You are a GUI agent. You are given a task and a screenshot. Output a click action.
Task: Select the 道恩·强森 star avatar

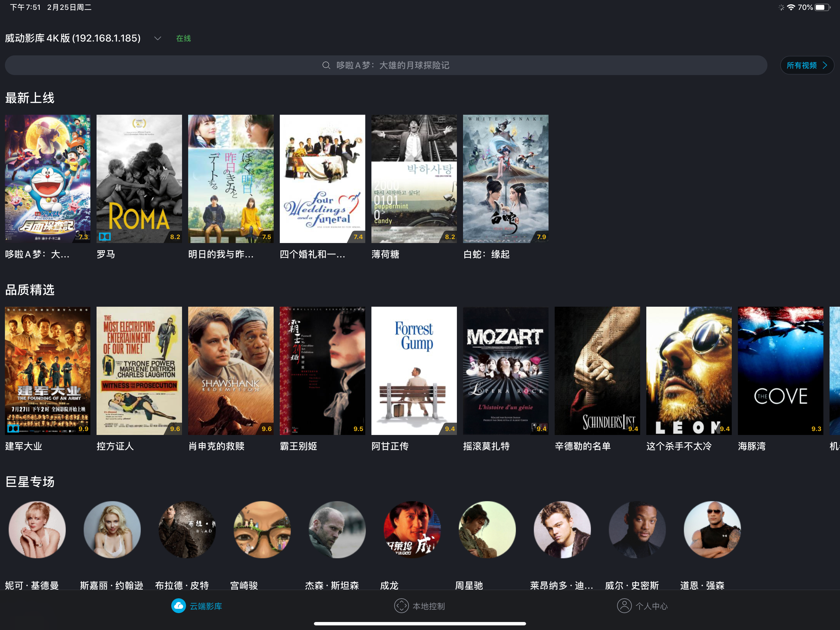pos(712,529)
